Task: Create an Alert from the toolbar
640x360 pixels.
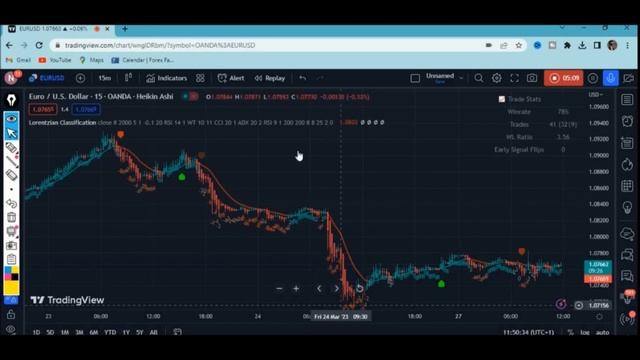Action: [x=231, y=78]
